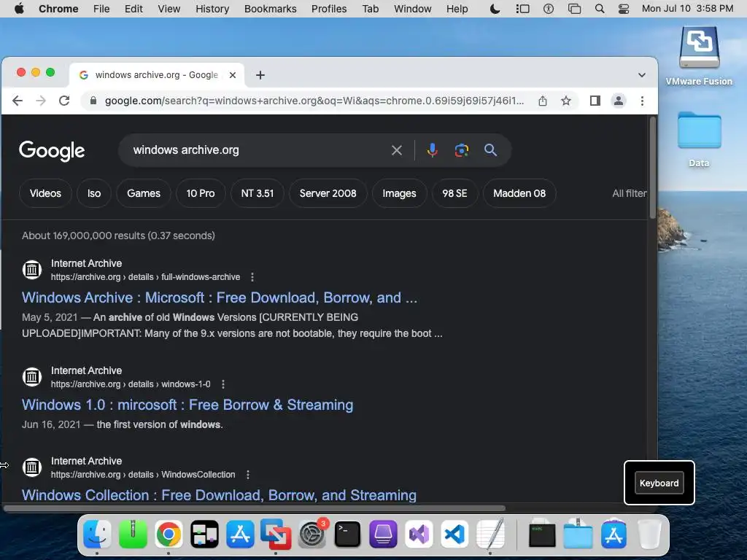
Task: Bookmark this page with the star icon
Action: (565, 101)
